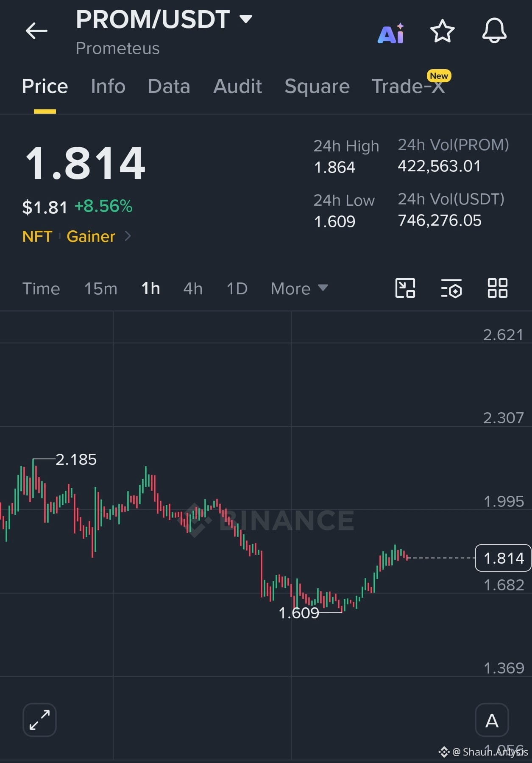Add PROM/USDT to favorites star
The height and width of the screenshot is (763, 532).
pos(442,31)
